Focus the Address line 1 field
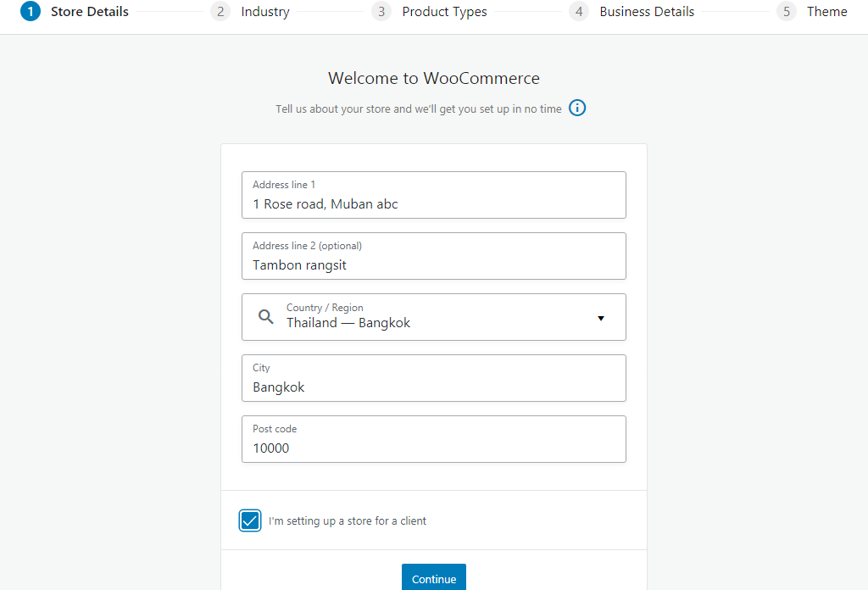The image size is (868, 590). (433, 203)
